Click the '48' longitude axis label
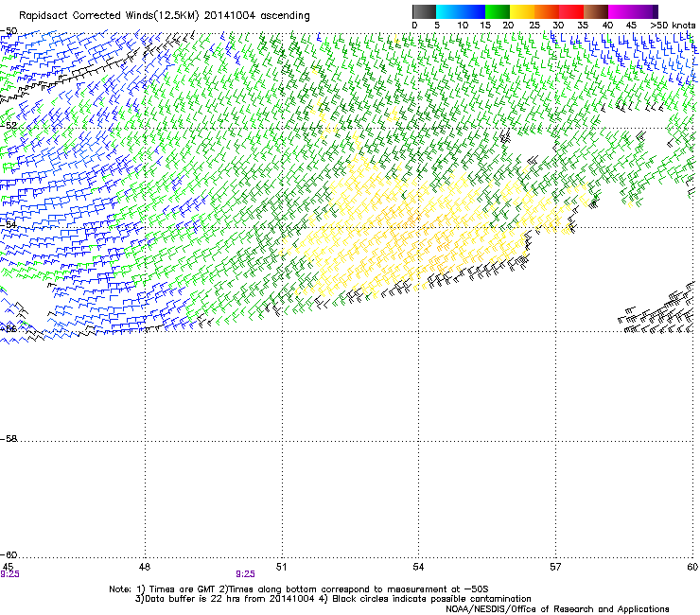 coord(145,567)
